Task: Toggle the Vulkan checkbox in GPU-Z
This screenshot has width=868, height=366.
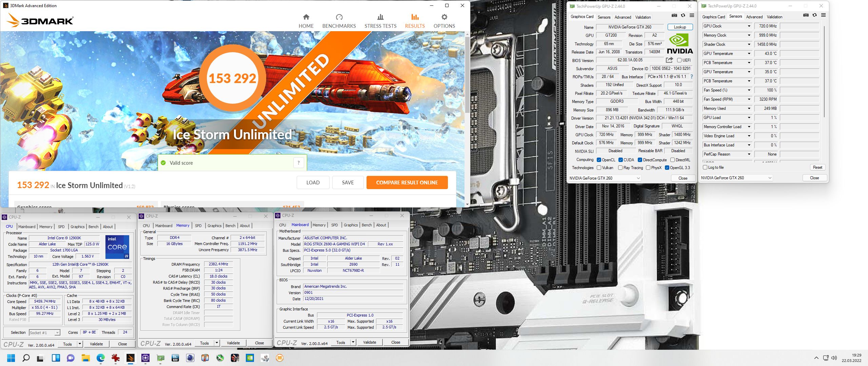Action: tap(599, 168)
